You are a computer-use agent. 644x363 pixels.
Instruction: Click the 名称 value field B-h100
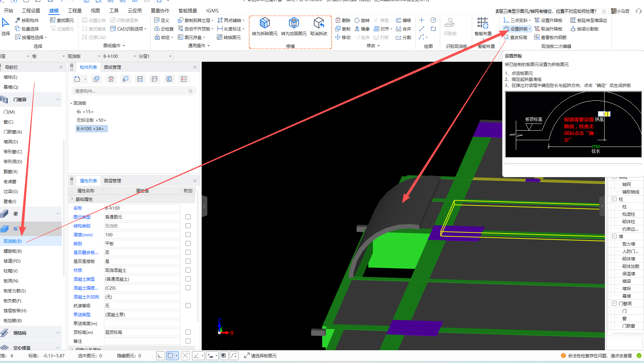[142, 208]
